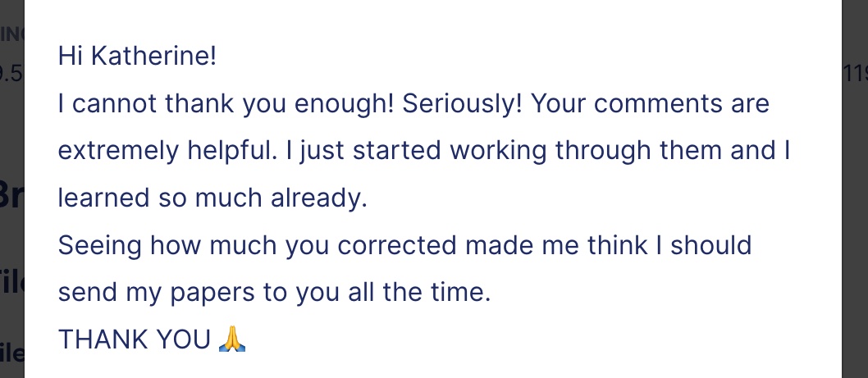The image size is (868, 378).
Task: Click the partially hidden "9.5" value behind the dialog
Action: [x=11, y=73]
